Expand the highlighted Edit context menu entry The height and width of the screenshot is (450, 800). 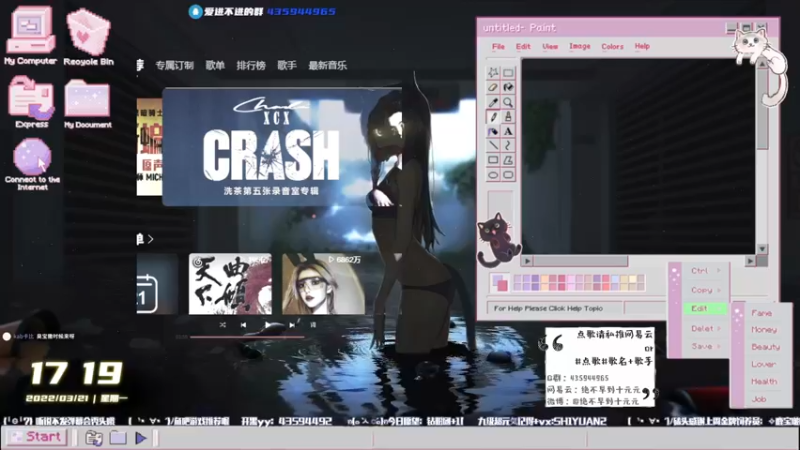(x=705, y=309)
